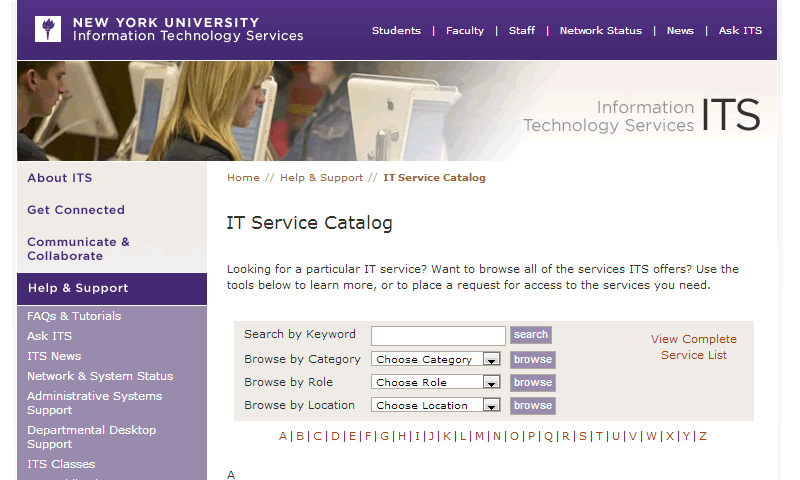800x480 pixels.
Task: Open Ask ITS in top navigation bar
Action: 740,31
